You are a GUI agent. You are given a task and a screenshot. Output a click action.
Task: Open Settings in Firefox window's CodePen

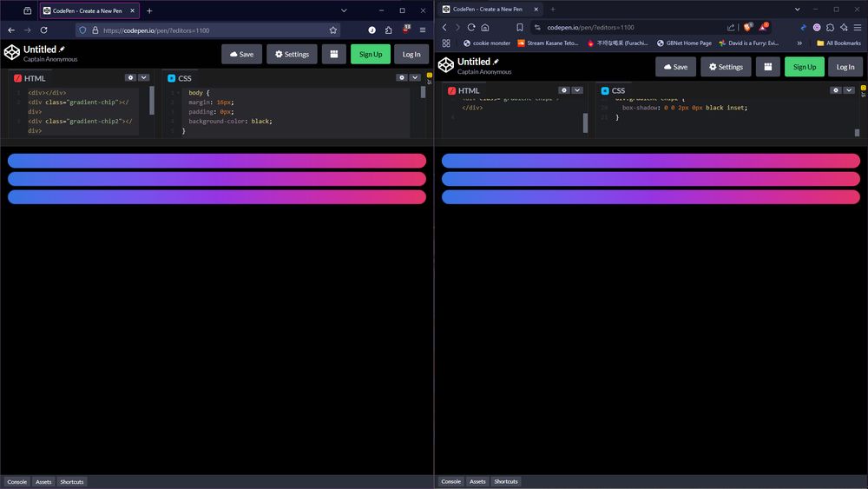click(x=292, y=54)
